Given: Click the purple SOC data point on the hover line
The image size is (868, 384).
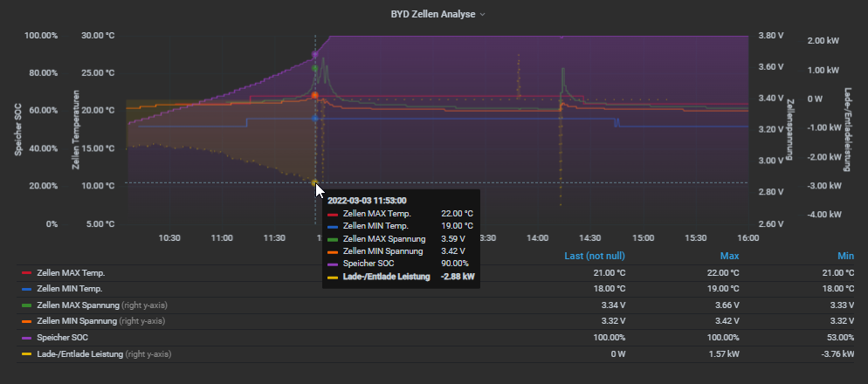Looking at the screenshot, I should tap(315, 55).
